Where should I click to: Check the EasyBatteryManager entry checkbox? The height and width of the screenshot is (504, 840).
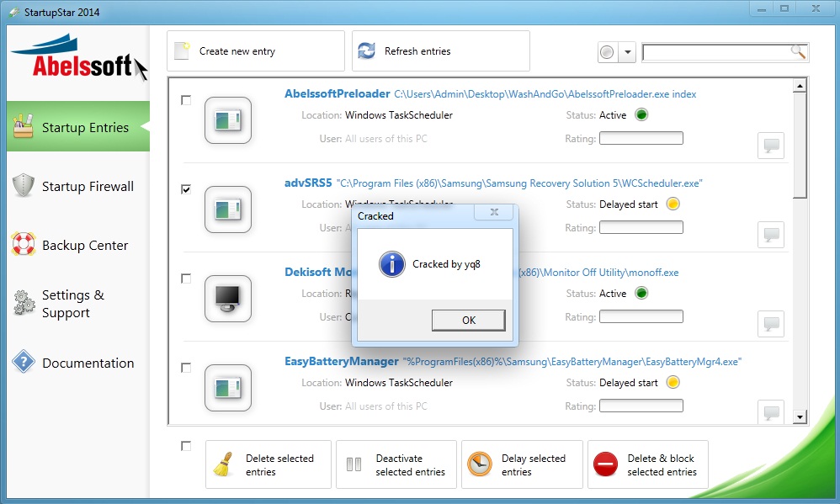coord(186,368)
